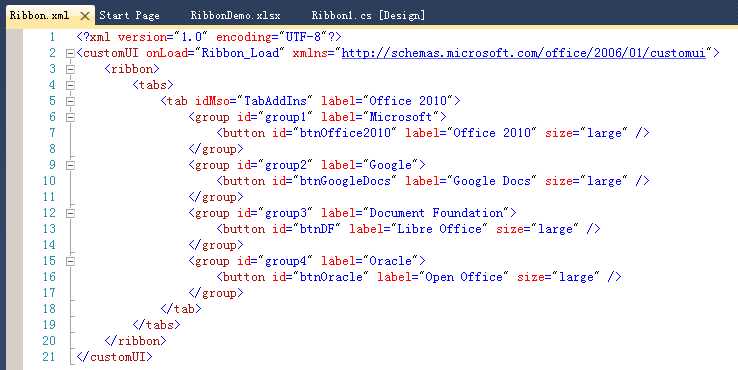Collapse the tabs element on line 4

(x=70, y=85)
